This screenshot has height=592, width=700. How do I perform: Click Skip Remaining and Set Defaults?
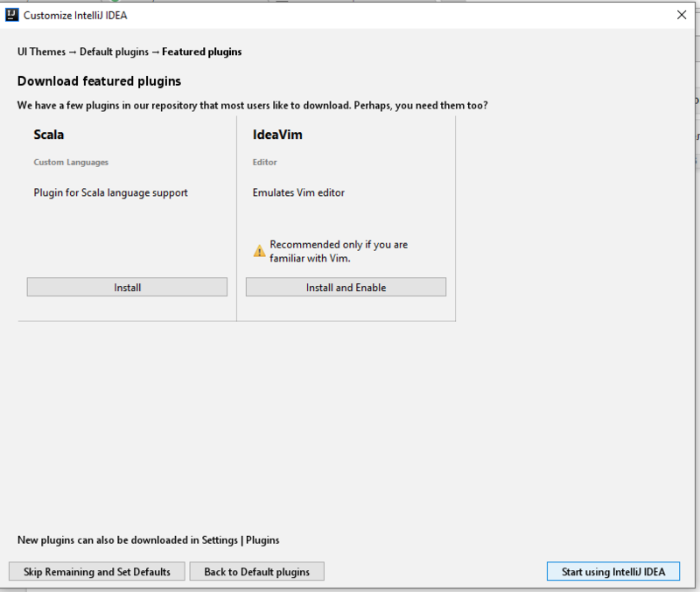pos(97,572)
